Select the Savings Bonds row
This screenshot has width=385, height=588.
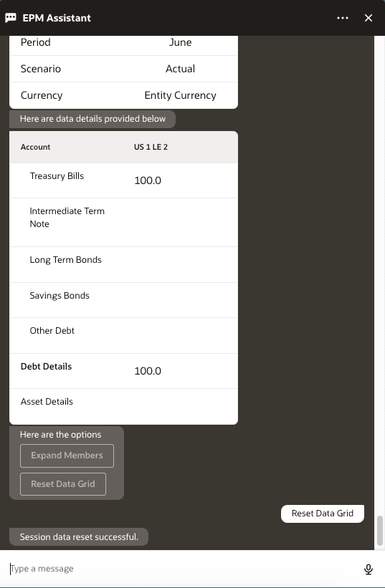(123, 300)
